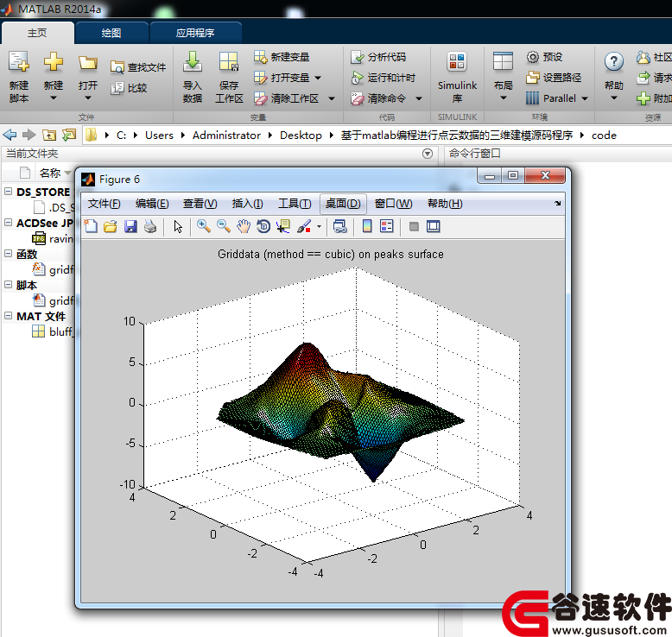672x637 pixels.
Task: Click the yellow plus New (新建) icon
Action: pyautogui.click(x=54, y=62)
